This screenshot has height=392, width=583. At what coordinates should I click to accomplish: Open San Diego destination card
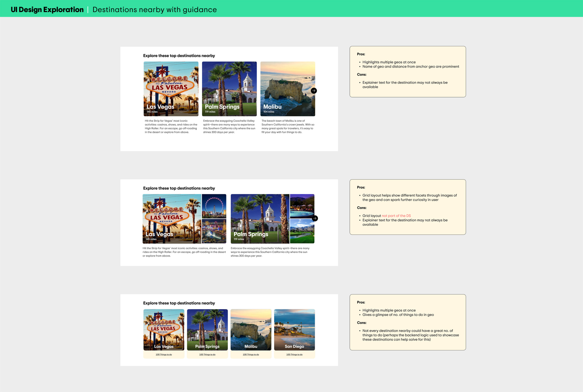(x=294, y=329)
